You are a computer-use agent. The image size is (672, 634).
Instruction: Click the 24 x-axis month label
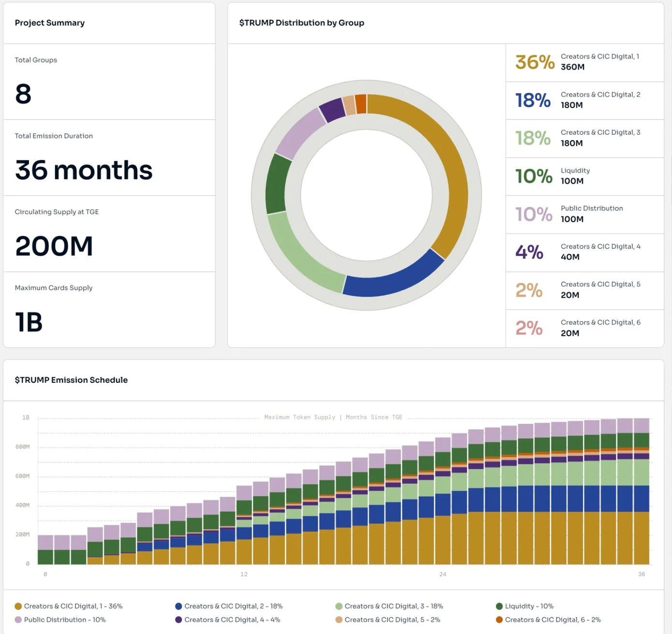(x=443, y=574)
